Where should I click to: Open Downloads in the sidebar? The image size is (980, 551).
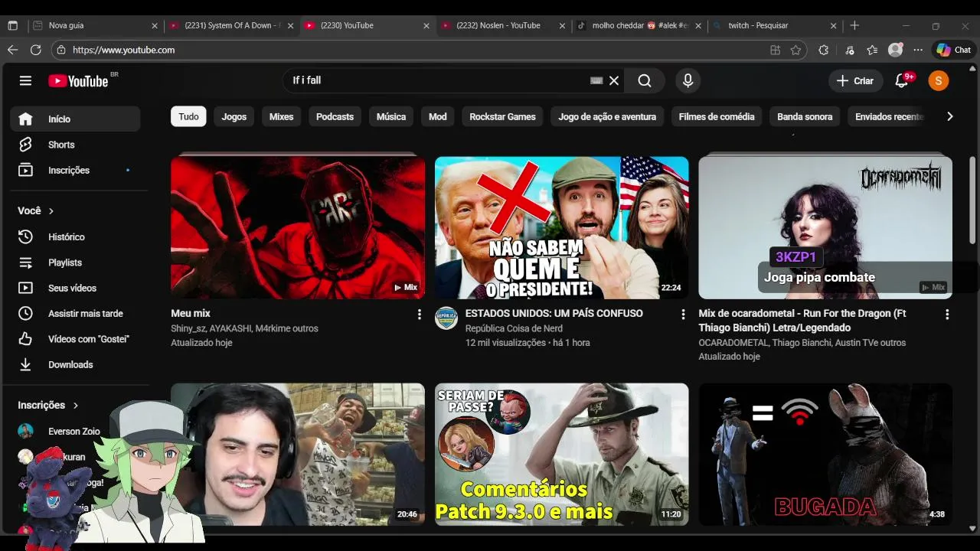(75, 364)
